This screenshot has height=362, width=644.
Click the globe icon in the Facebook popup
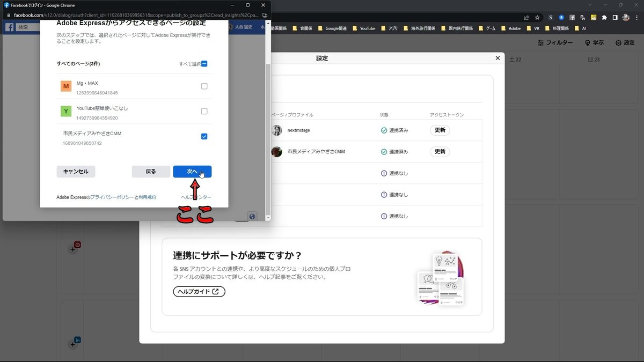pyautogui.click(x=252, y=216)
